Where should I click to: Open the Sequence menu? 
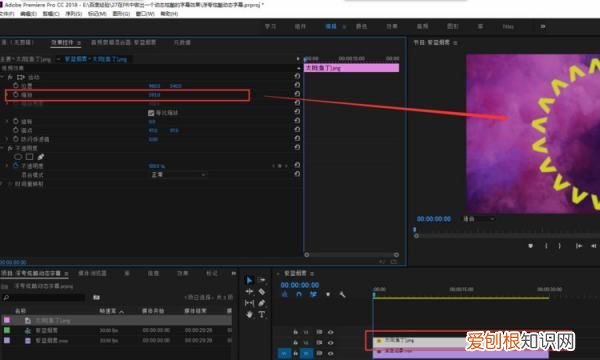tap(73, 13)
